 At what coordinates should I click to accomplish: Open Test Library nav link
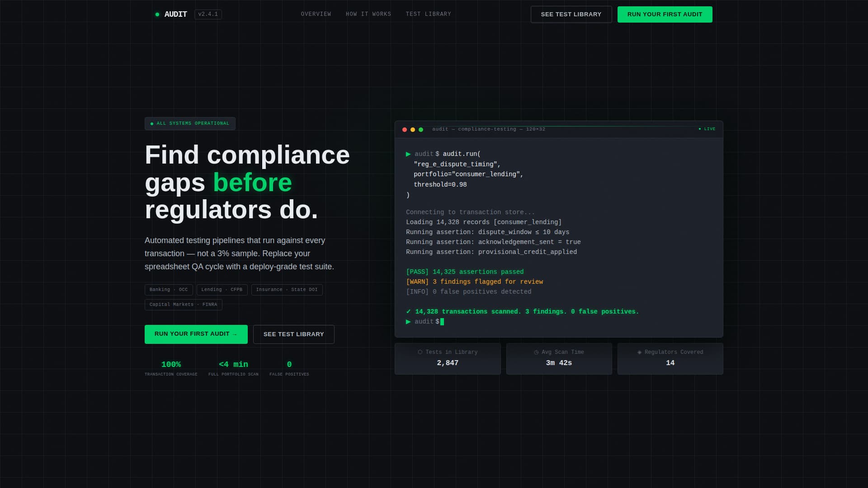pos(429,14)
